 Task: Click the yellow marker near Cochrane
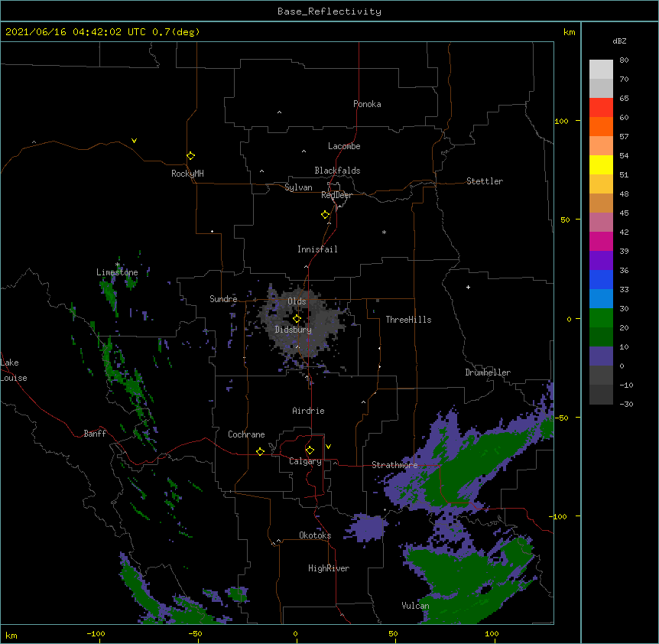point(260,451)
